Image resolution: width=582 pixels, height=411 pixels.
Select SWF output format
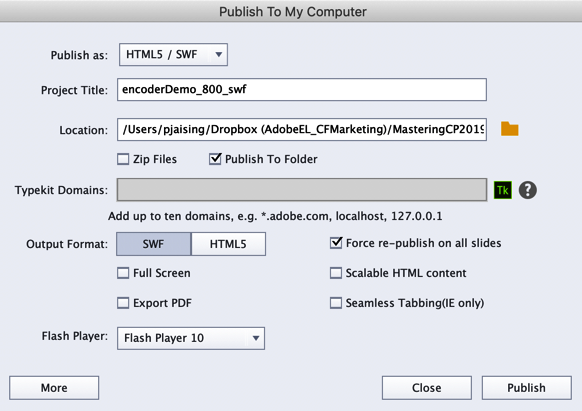coord(154,244)
